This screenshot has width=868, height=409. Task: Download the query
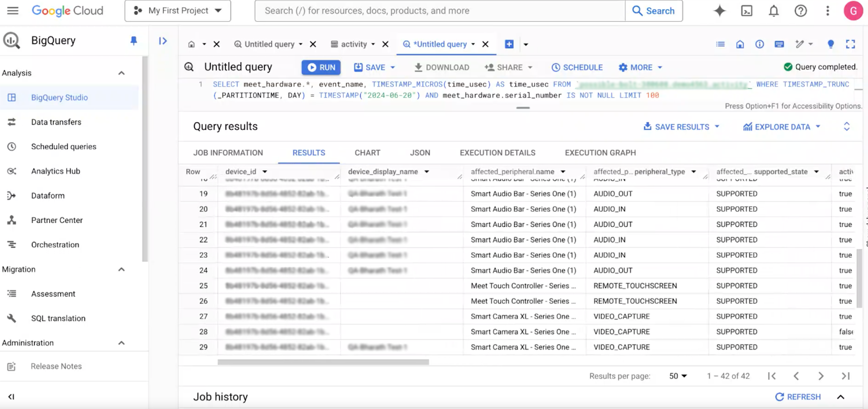[442, 67]
